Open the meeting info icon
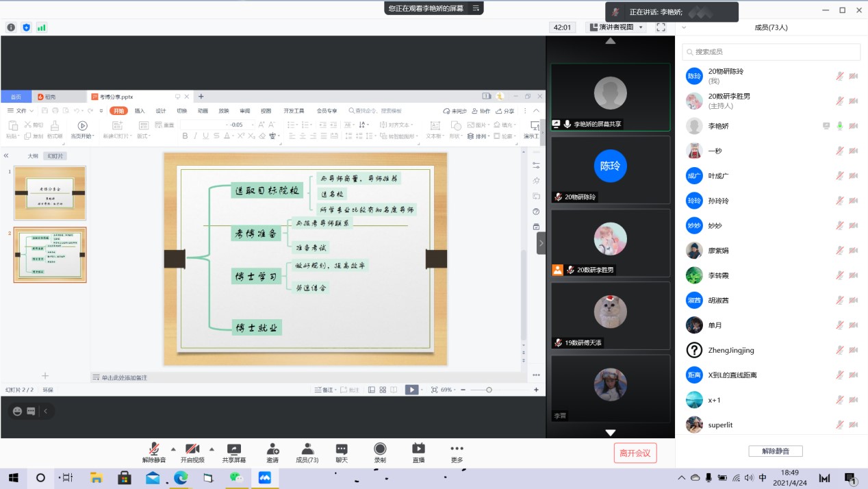The image size is (868, 489). pyautogui.click(x=11, y=27)
